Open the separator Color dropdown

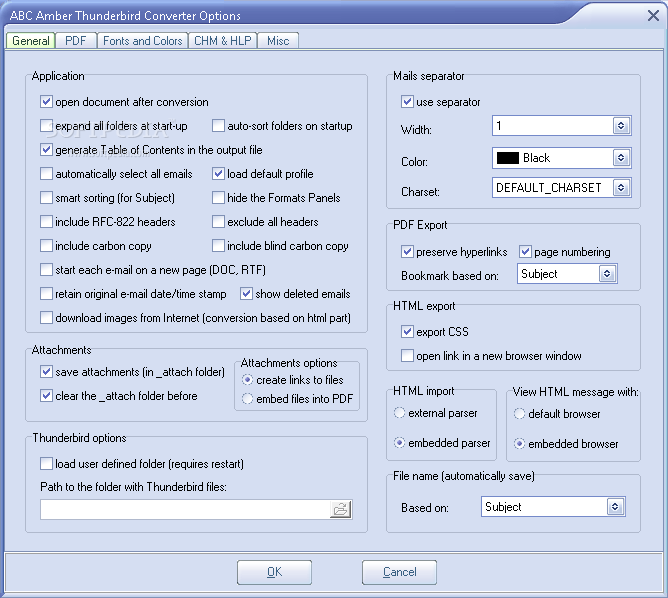[x=621, y=158]
